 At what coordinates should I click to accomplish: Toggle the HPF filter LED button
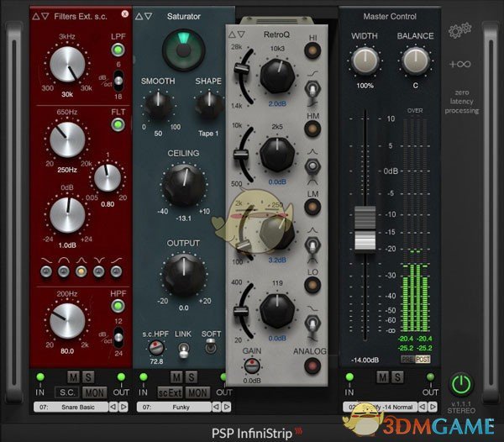click(118, 306)
